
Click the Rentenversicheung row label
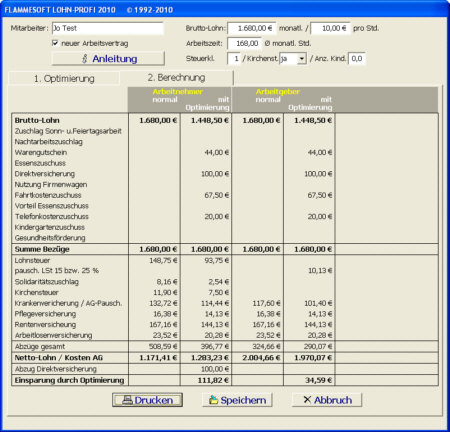45,324
